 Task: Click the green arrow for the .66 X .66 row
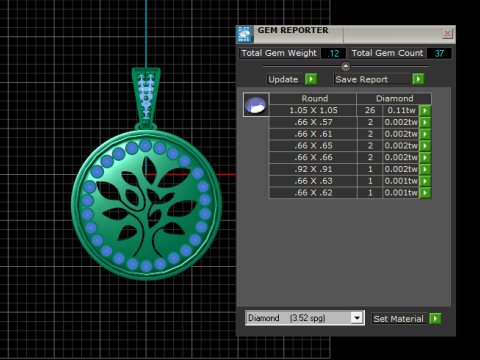point(425,157)
